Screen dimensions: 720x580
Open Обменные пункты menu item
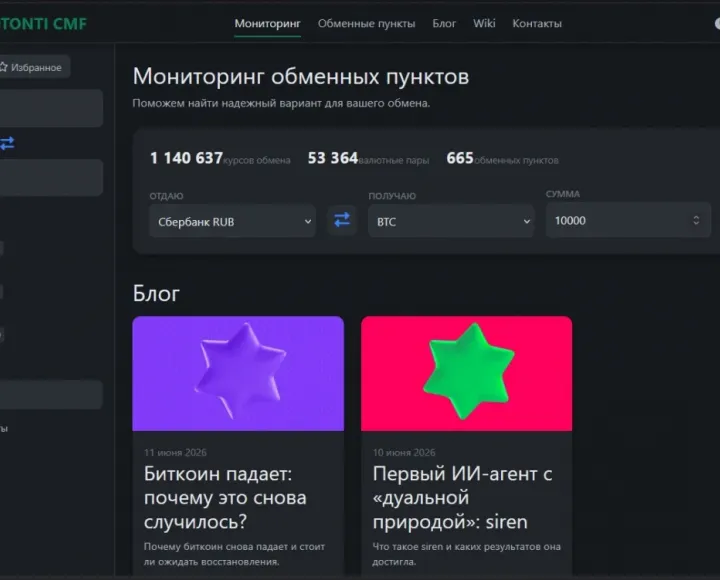pos(366,23)
